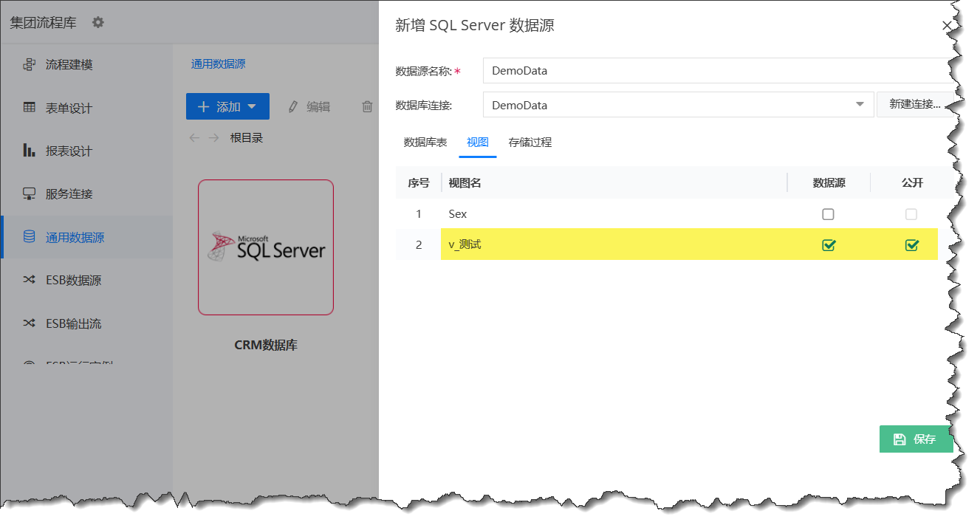Switch to the 存储过程 tab

point(530,143)
